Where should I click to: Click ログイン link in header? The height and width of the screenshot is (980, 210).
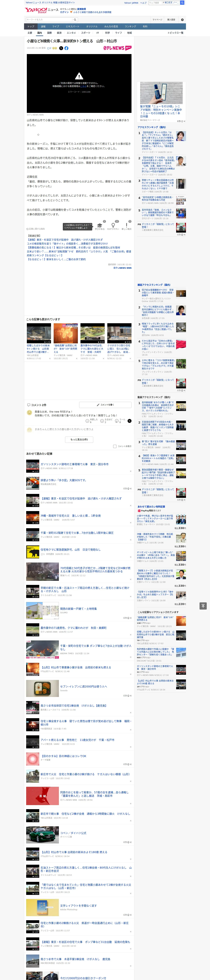(64, 12)
